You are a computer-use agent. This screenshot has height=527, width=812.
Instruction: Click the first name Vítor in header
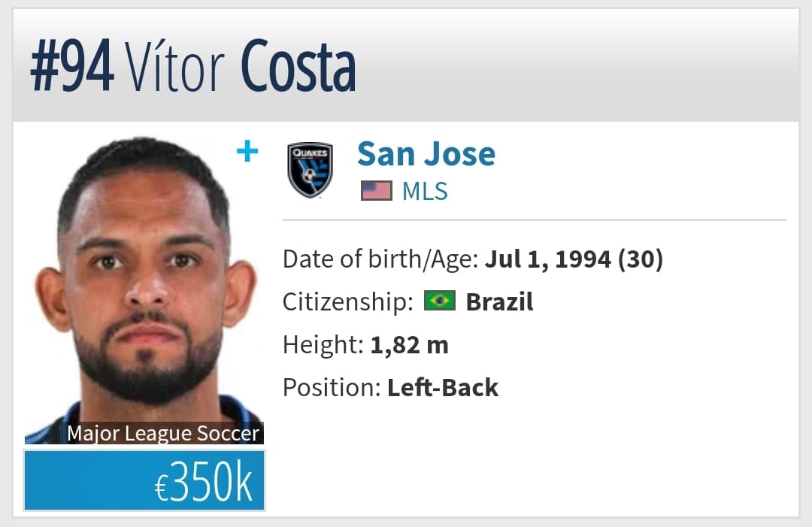[175, 66]
